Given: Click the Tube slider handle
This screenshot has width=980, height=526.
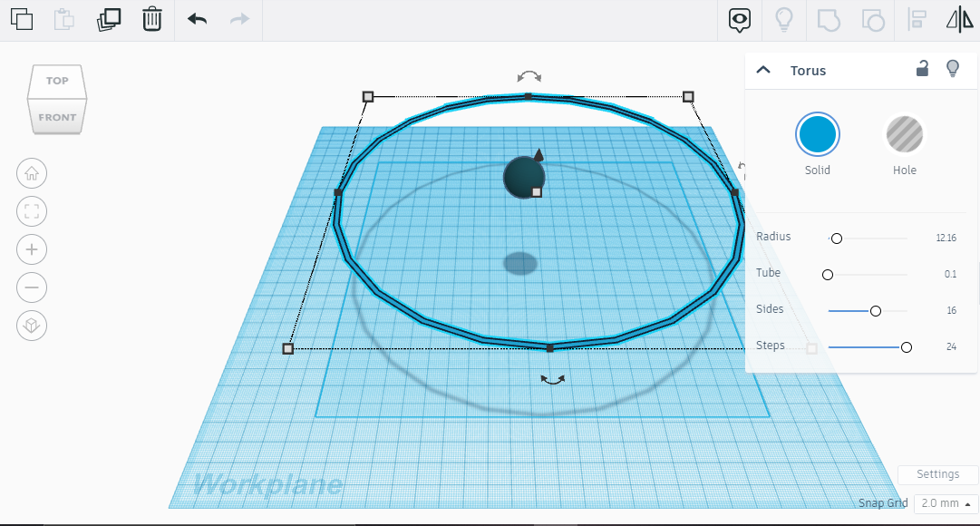Looking at the screenshot, I should coord(828,275).
